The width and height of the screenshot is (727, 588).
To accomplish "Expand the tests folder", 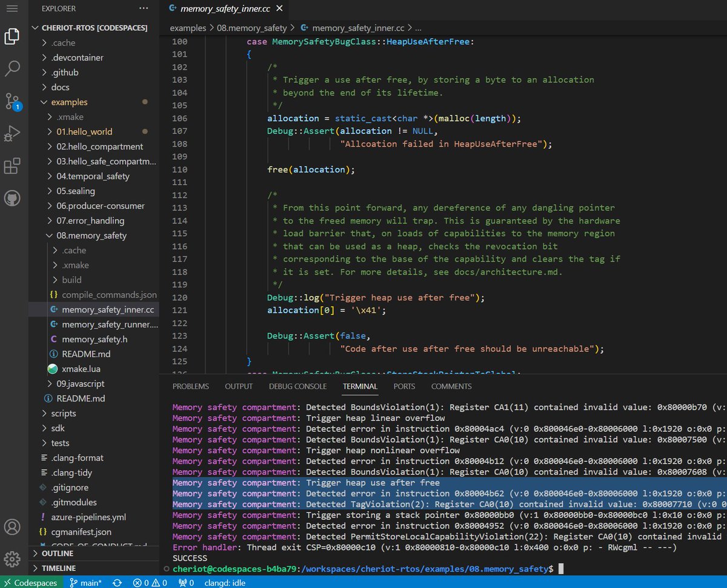I will click(93, 443).
